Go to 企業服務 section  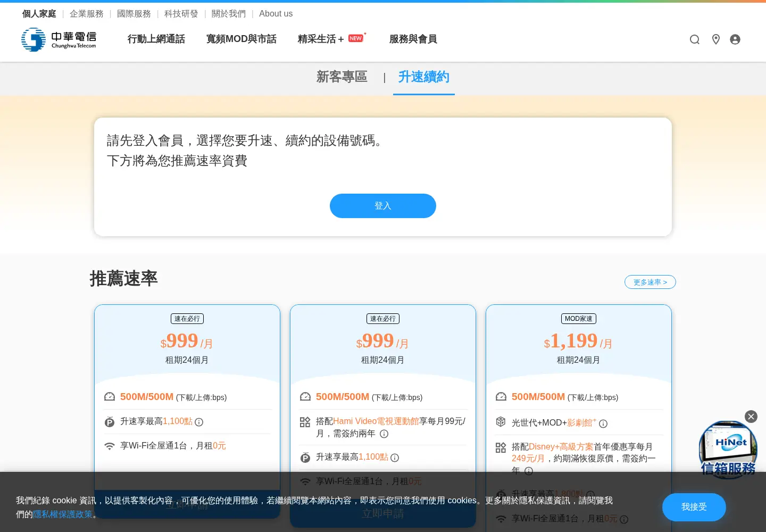coord(87,14)
